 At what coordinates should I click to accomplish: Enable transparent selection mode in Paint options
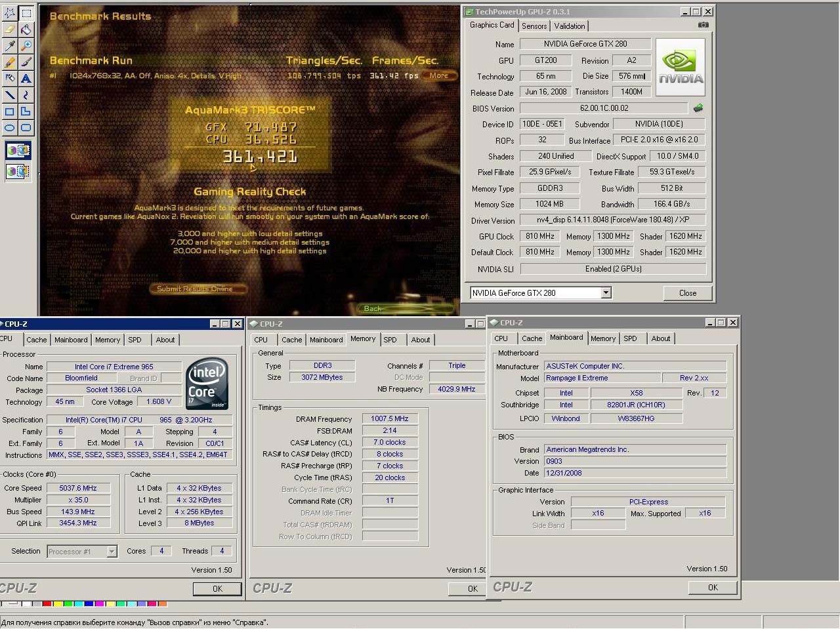[18, 171]
